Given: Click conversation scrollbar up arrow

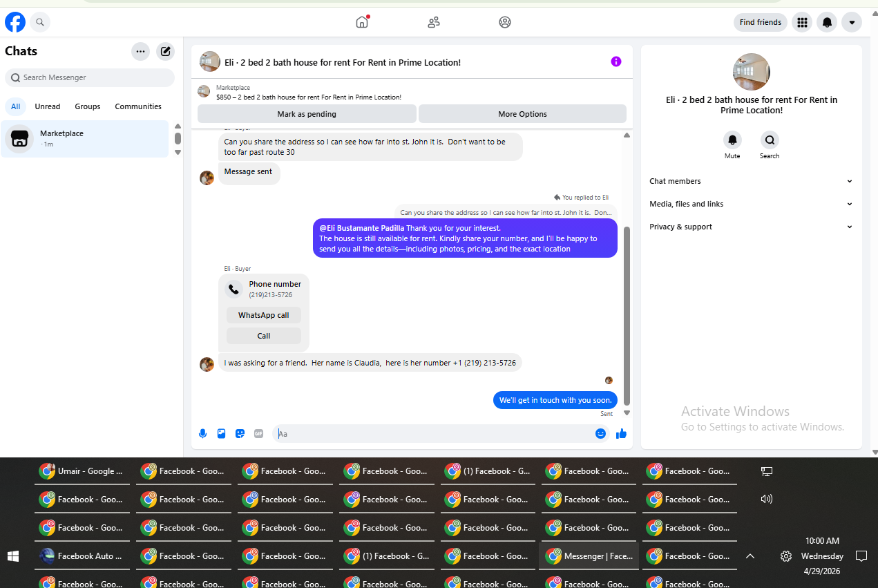Looking at the screenshot, I should click(x=627, y=135).
